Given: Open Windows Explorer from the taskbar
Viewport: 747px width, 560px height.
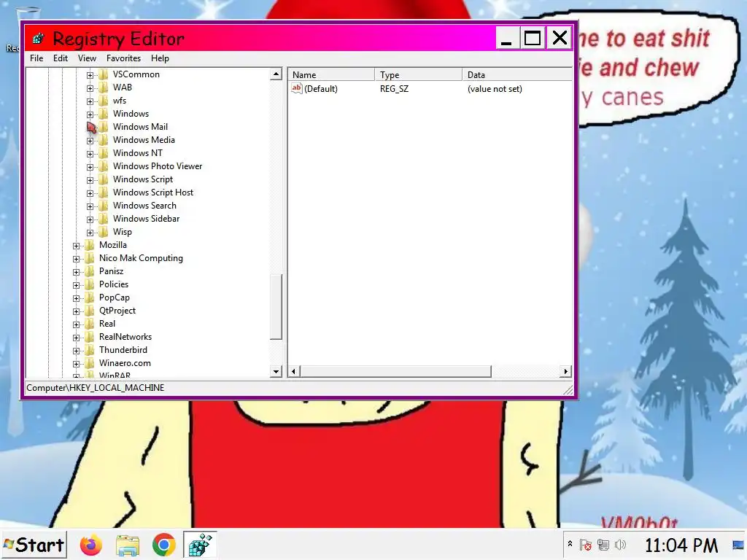Looking at the screenshot, I should point(127,545).
